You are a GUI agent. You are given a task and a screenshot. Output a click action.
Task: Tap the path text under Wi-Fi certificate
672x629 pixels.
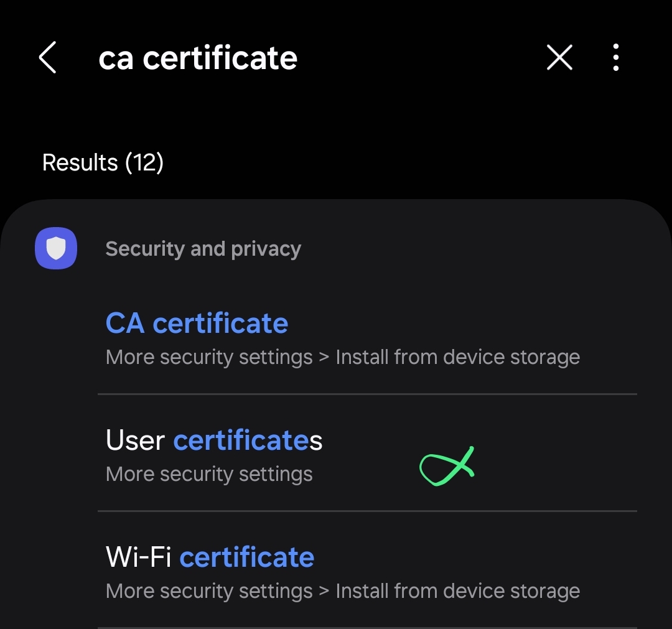(x=343, y=591)
